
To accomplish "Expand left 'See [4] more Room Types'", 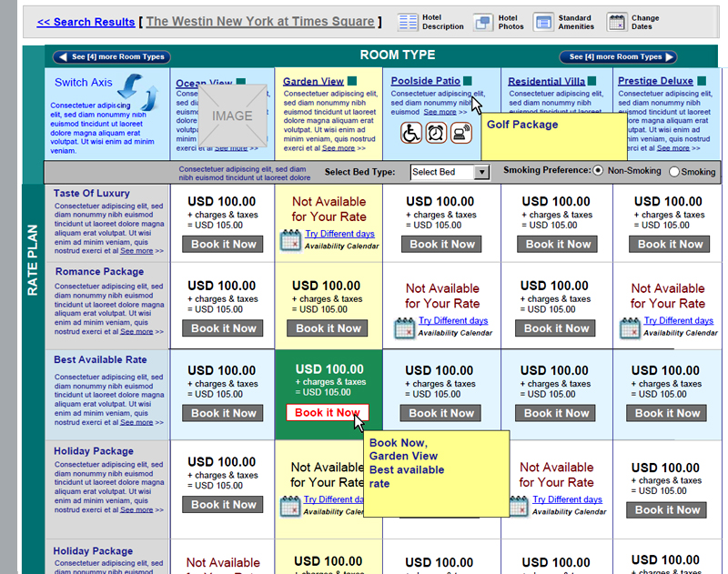I will [112, 57].
